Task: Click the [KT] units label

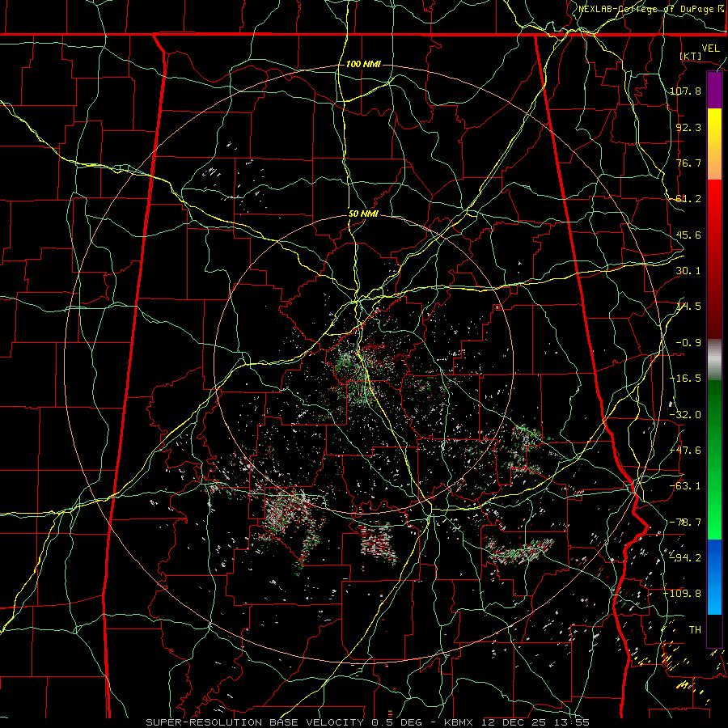Action: (x=691, y=56)
